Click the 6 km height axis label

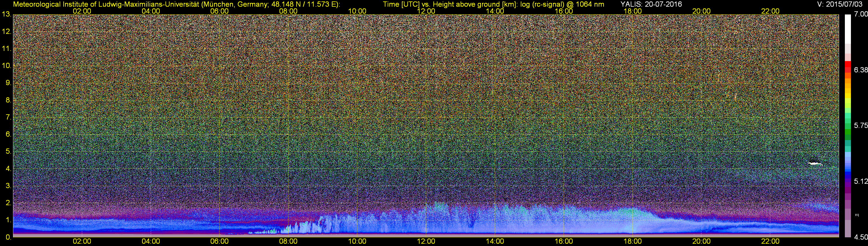click(x=8, y=135)
